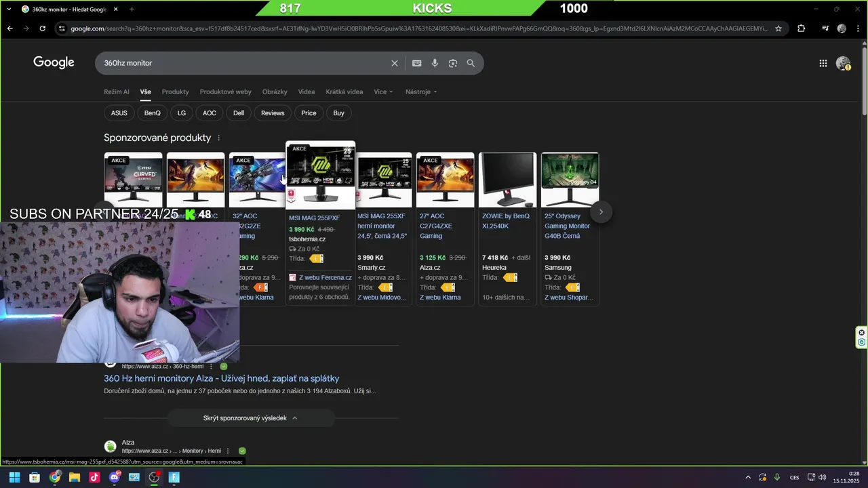
Task: Select the Reviews filter chip
Action: click(273, 113)
